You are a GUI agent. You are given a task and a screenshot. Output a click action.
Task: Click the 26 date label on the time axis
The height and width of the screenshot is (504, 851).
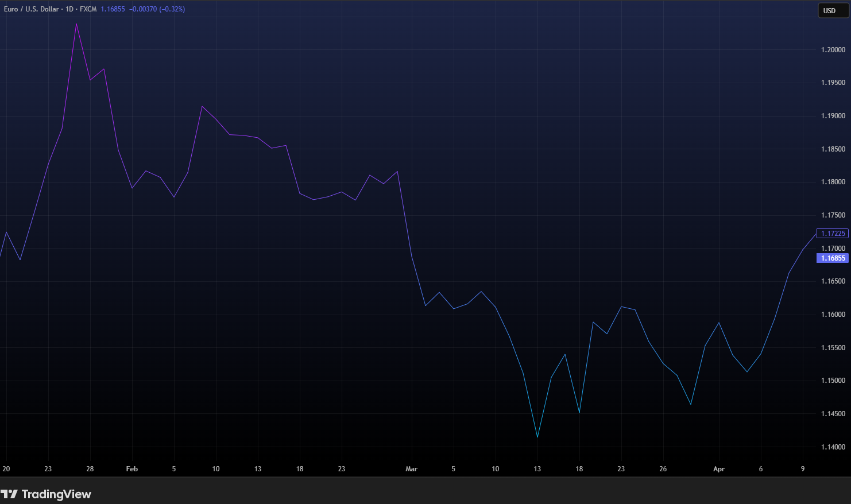tap(663, 469)
